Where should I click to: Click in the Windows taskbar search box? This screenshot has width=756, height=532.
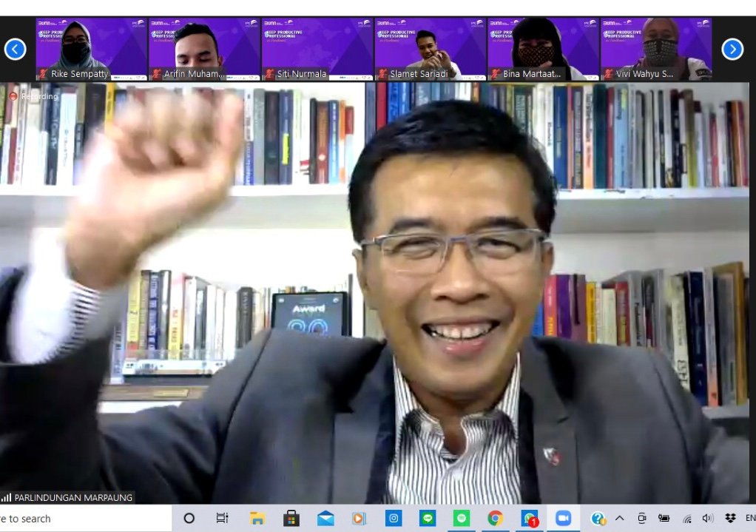click(81, 519)
